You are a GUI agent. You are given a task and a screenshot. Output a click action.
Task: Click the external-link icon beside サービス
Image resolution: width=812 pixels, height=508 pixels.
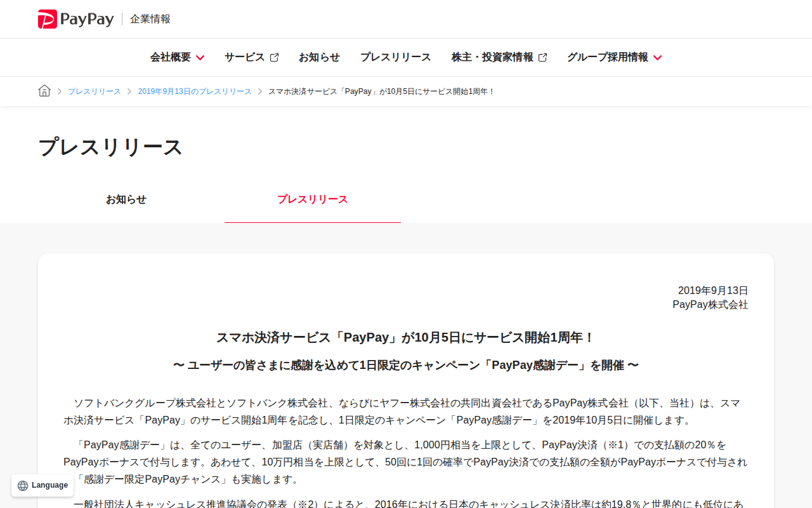[x=274, y=57]
